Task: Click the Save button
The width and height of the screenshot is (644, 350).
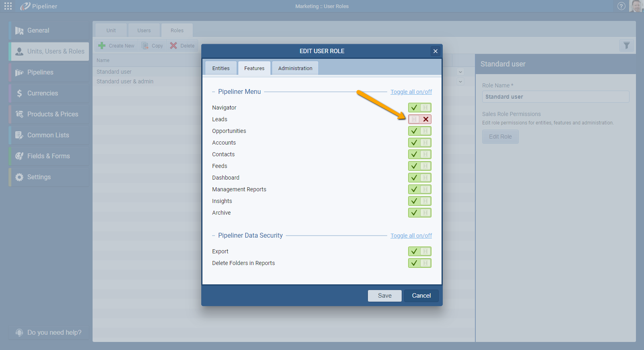Action: 384,296
